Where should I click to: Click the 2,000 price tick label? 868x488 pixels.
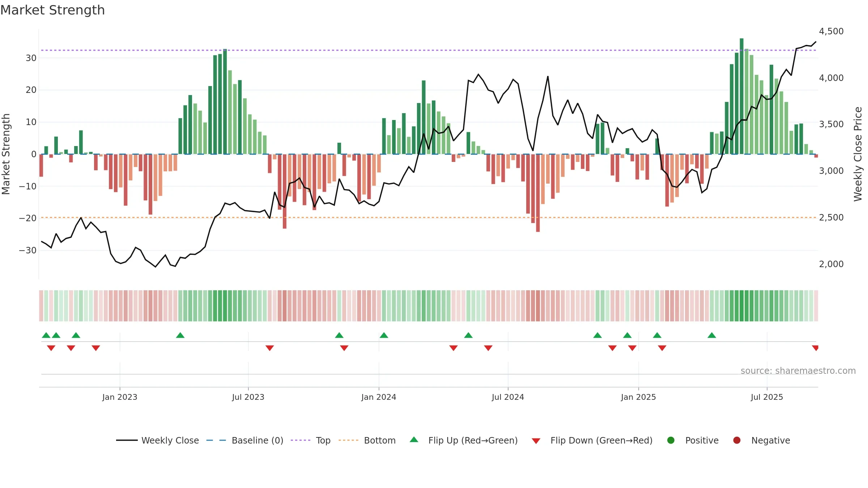[x=831, y=264]
